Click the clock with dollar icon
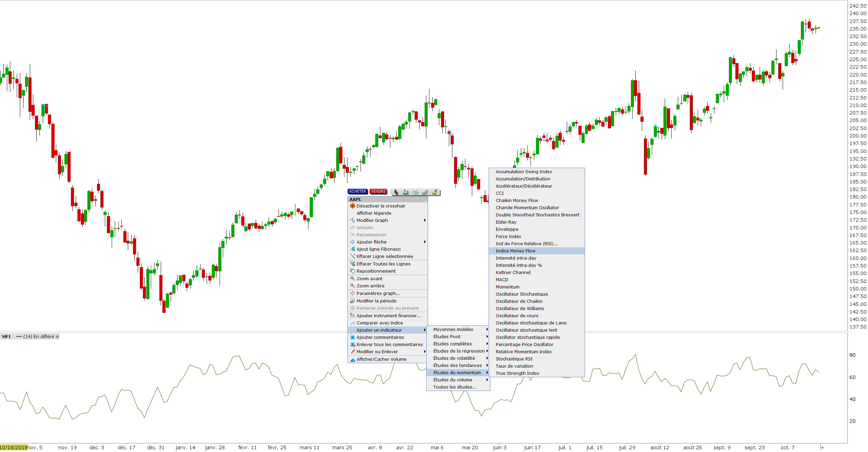Screen dimensions: 868x452 (x=415, y=192)
